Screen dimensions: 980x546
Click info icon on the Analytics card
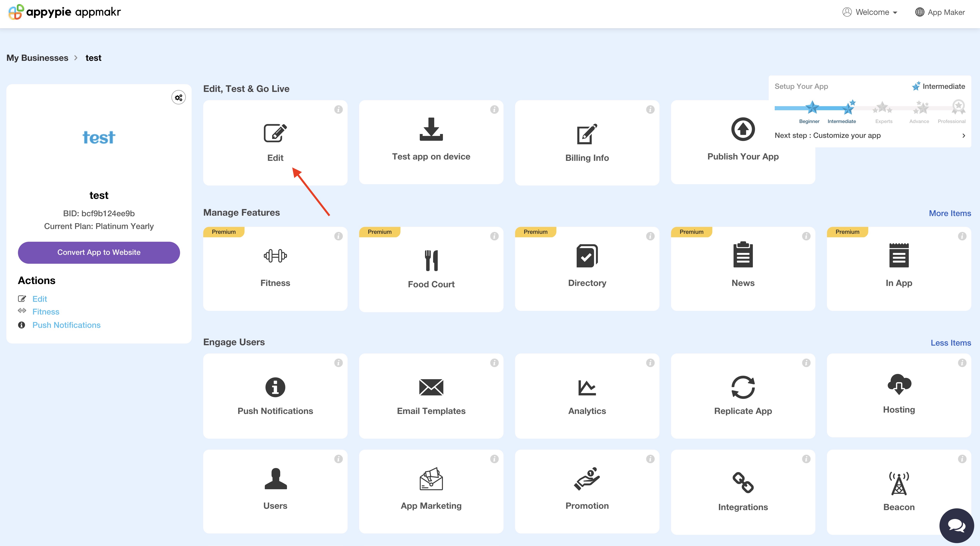pyautogui.click(x=650, y=363)
